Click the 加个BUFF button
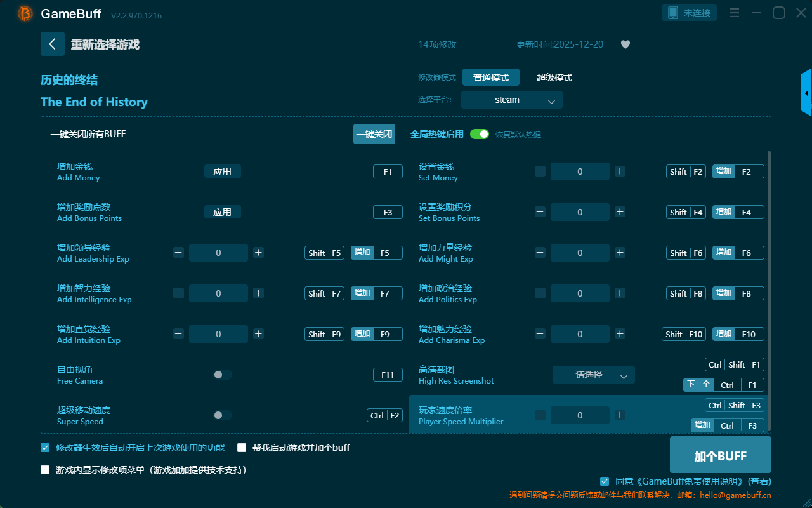 720,455
